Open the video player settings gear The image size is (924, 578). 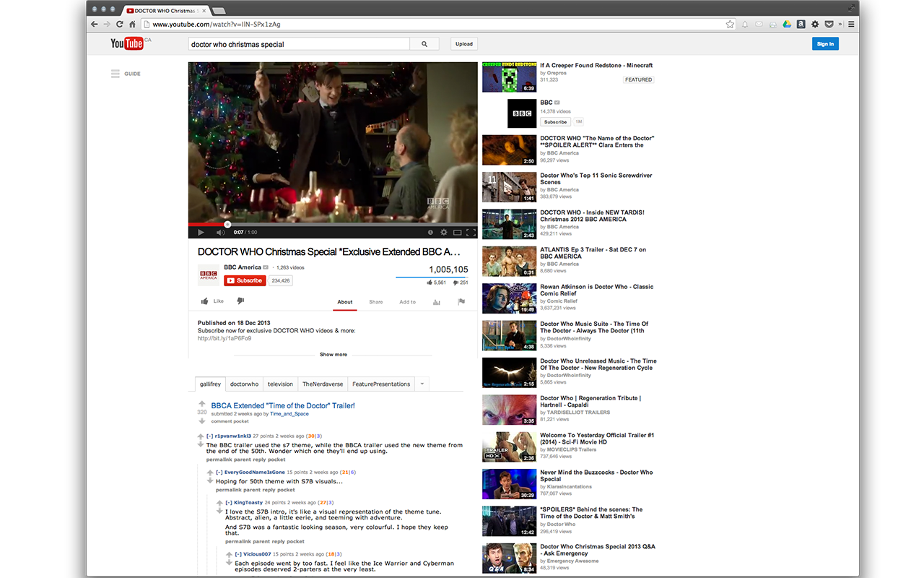pos(443,233)
